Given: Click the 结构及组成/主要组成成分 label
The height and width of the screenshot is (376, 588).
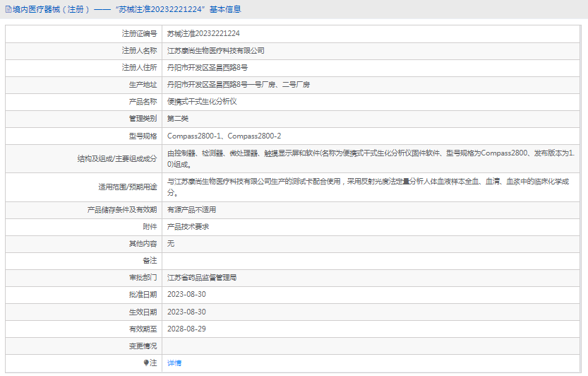Looking at the screenshot, I should click(117, 158).
